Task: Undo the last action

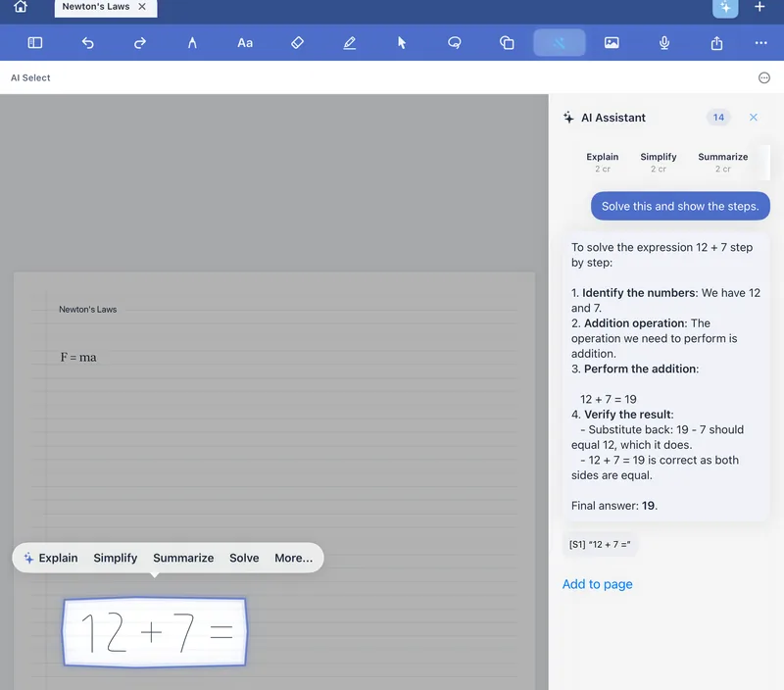Action: click(87, 43)
